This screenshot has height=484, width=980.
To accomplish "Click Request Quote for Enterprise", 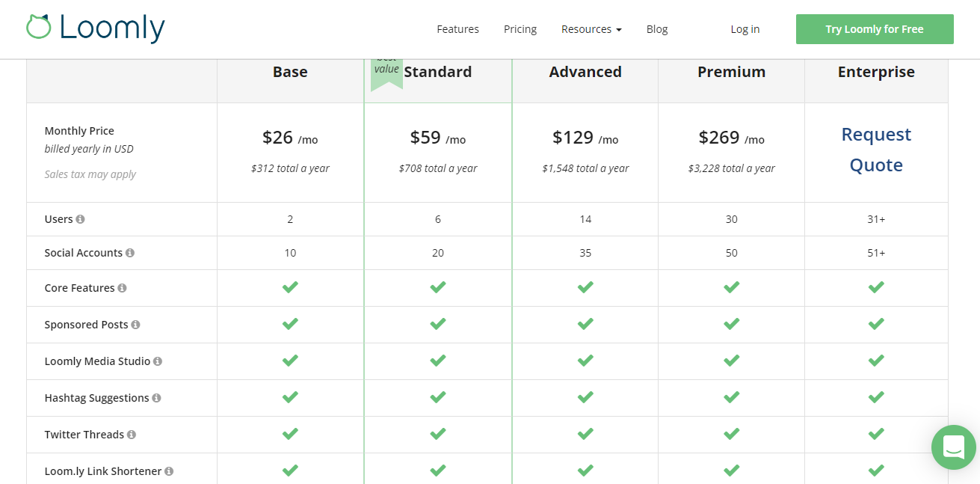I will 876,150.
